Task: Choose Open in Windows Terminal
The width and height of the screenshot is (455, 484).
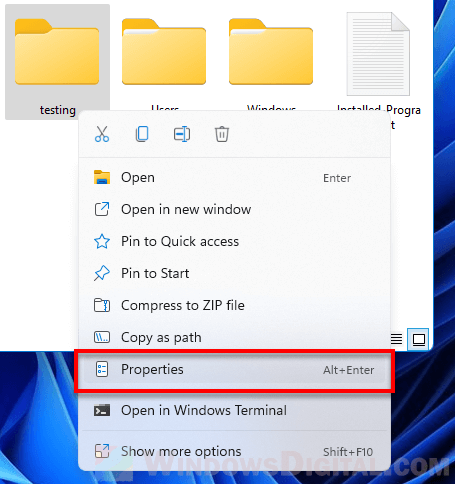Action: 234,410
